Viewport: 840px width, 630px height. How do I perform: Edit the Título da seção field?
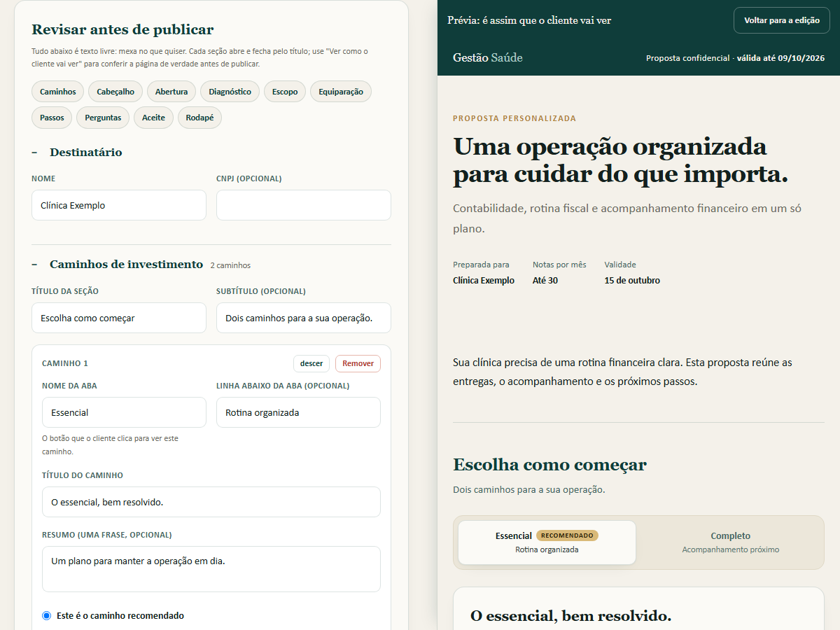[x=119, y=318]
